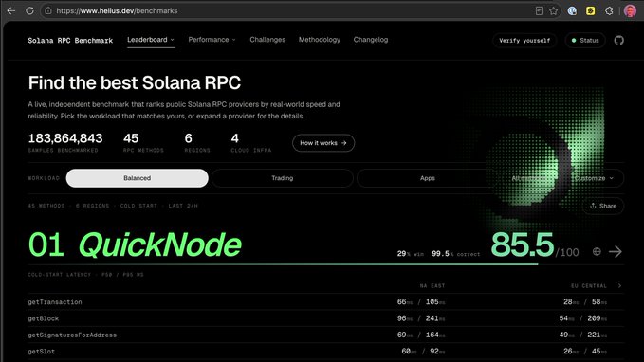Expand the Customize dropdown

click(x=595, y=178)
